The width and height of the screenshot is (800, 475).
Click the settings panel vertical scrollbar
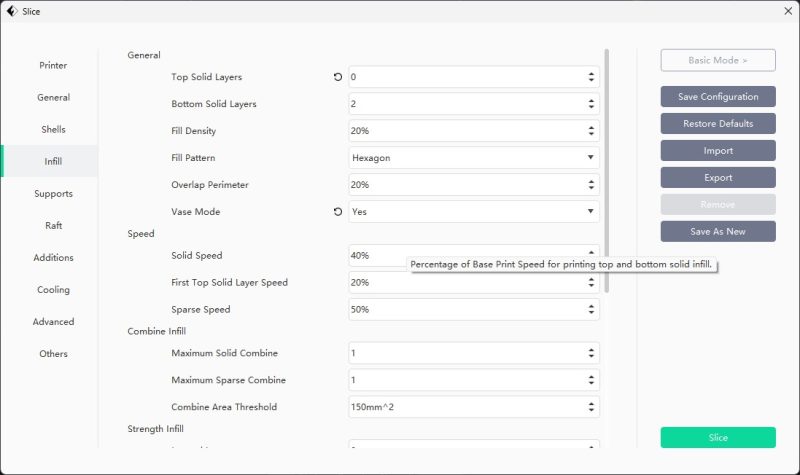[606, 170]
